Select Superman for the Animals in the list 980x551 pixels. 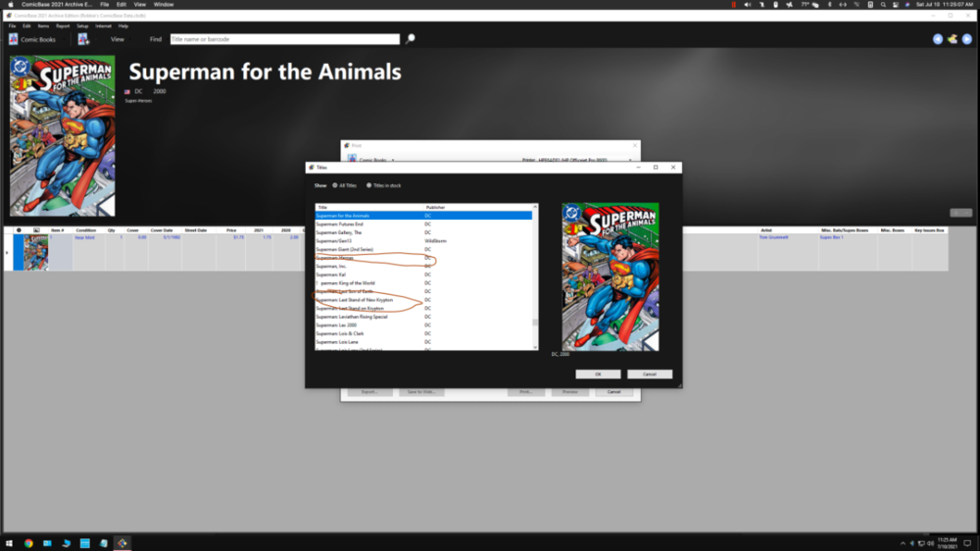pyautogui.click(x=423, y=216)
